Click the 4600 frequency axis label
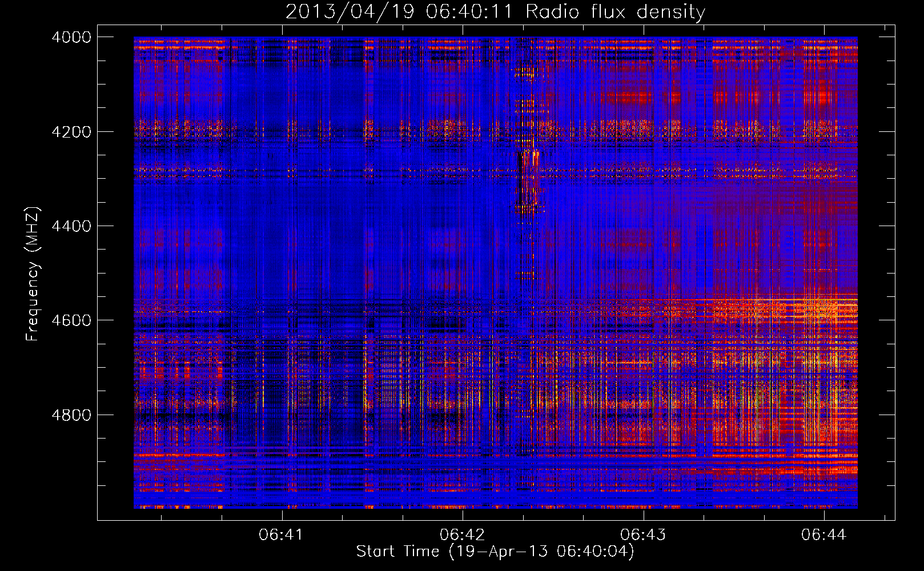924x571 pixels. pos(71,320)
